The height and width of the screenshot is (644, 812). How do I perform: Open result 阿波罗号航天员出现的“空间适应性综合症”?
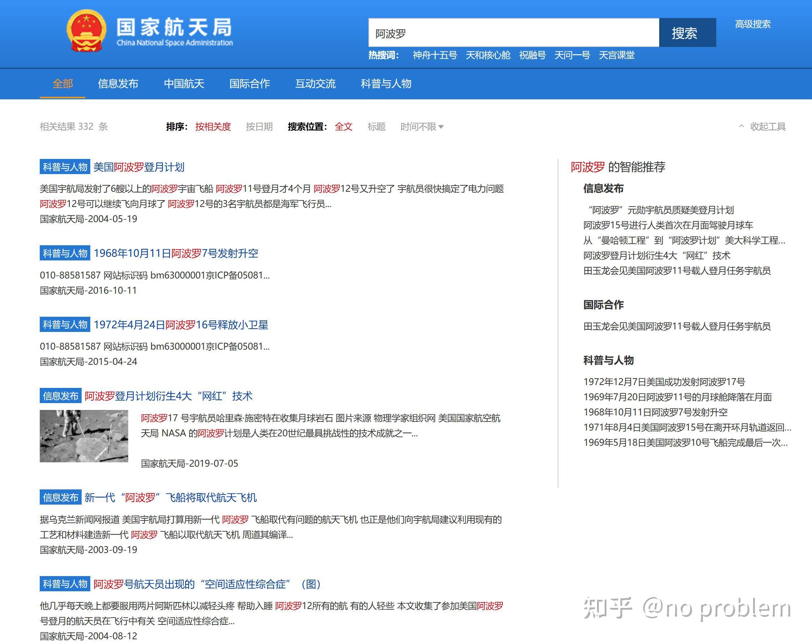[207, 584]
